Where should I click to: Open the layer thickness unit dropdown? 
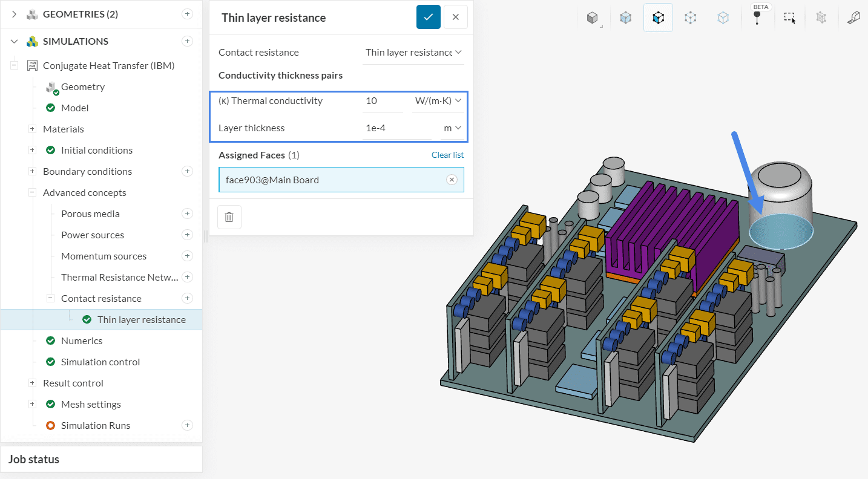pyautogui.click(x=452, y=128)
